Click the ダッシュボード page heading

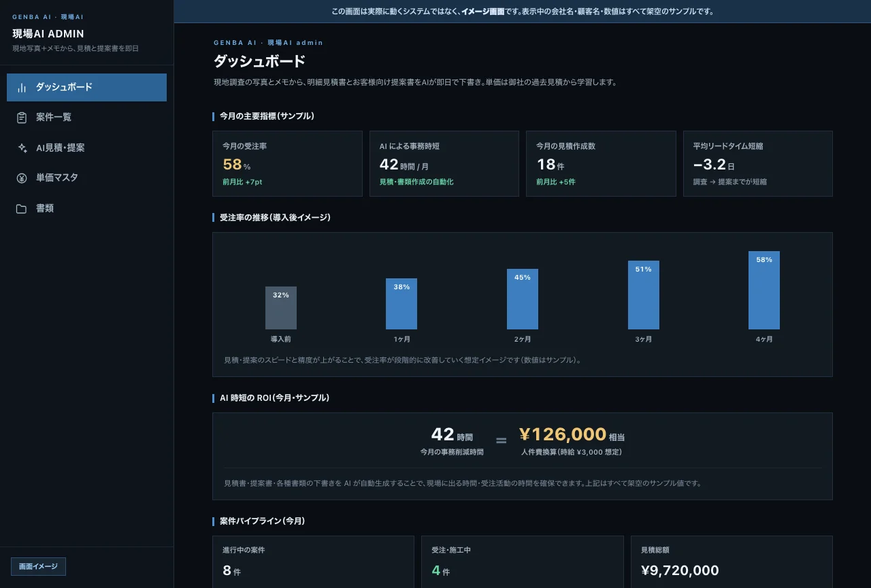coord(259,61)
